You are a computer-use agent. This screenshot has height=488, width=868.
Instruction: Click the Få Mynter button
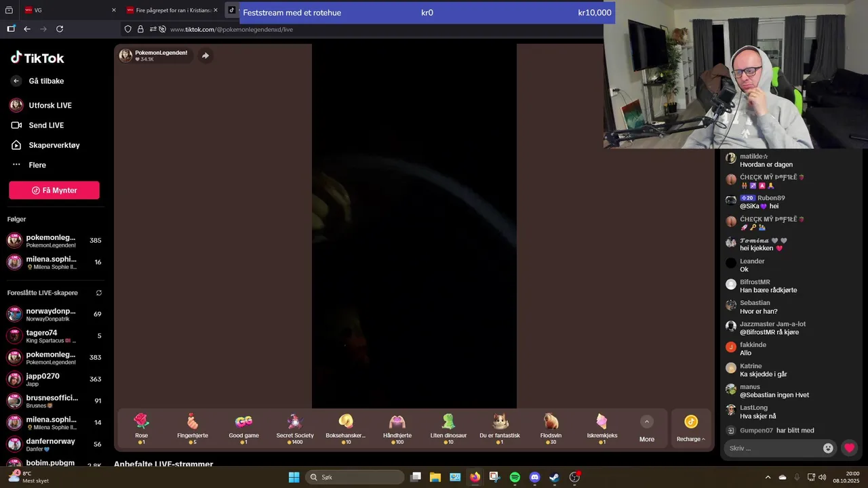point(54,190)
